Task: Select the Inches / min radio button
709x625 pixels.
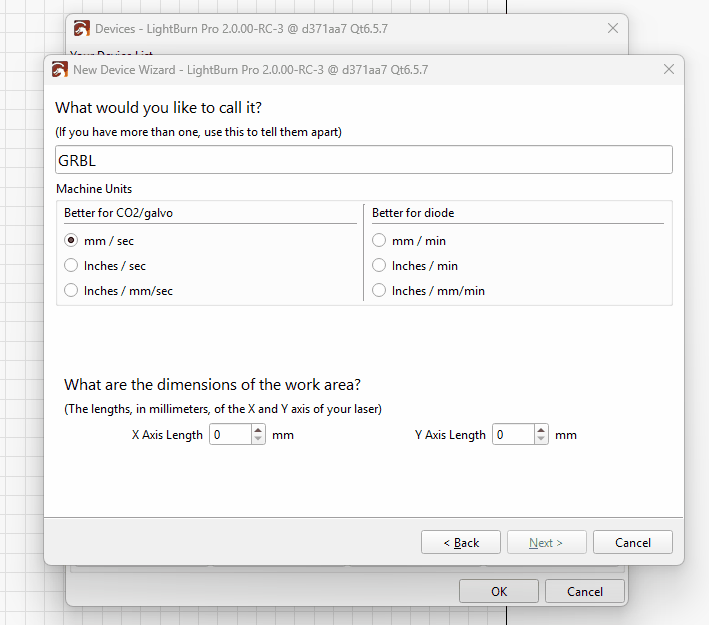Action: pyautogui.click(x=379, y=265)
